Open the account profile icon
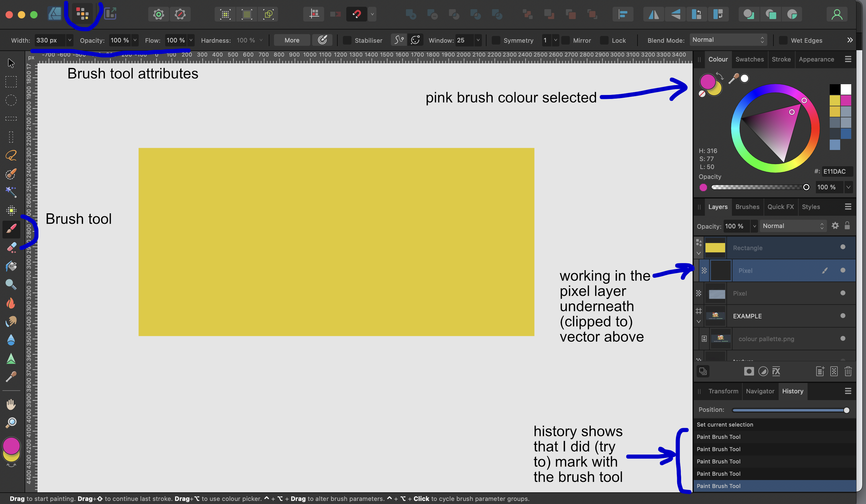The width and height of the screenshot is (866, 504). click(x=837, y=14)
